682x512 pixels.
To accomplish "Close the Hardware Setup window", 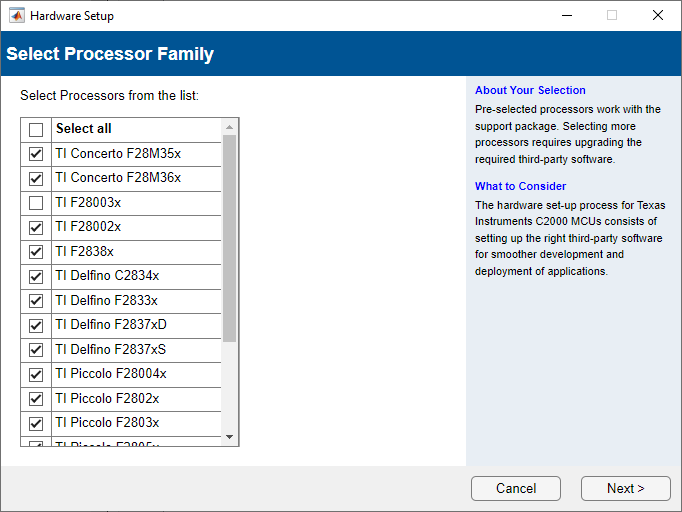I will click(657, 15).
